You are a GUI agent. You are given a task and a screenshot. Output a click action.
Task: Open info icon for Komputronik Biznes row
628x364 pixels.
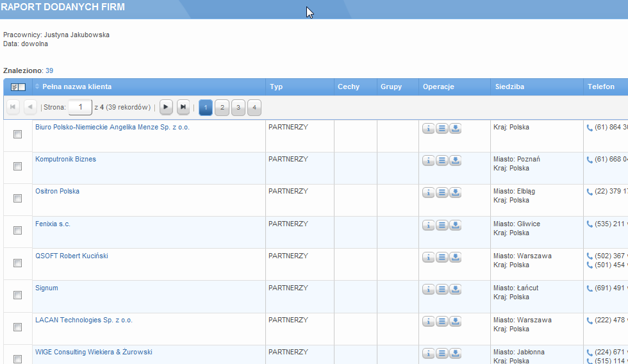[428, 161]
